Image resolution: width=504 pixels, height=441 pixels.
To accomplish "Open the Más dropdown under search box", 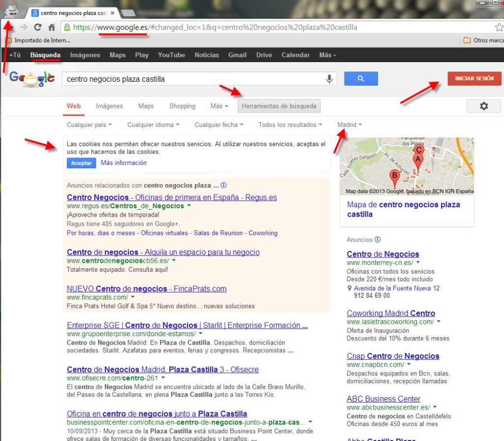I will coord(219,106).
